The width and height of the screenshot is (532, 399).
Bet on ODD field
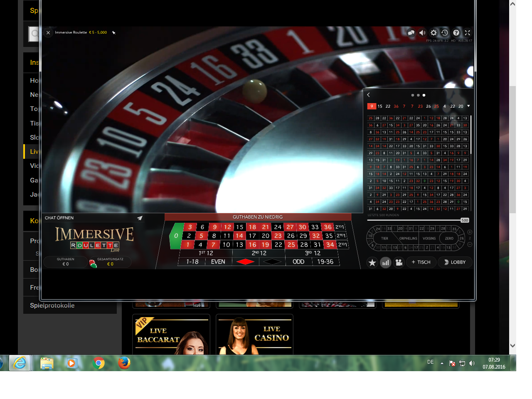coord(298,261)
